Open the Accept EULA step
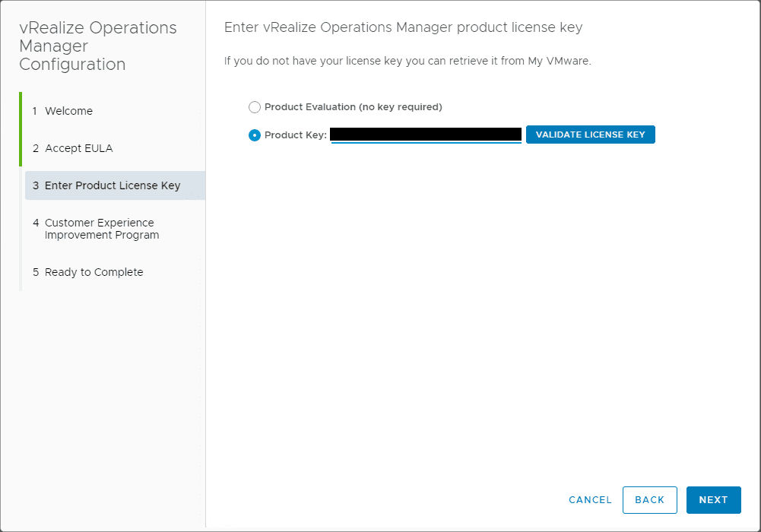Screen dimensions: 761x532 [x=78, y=148]
